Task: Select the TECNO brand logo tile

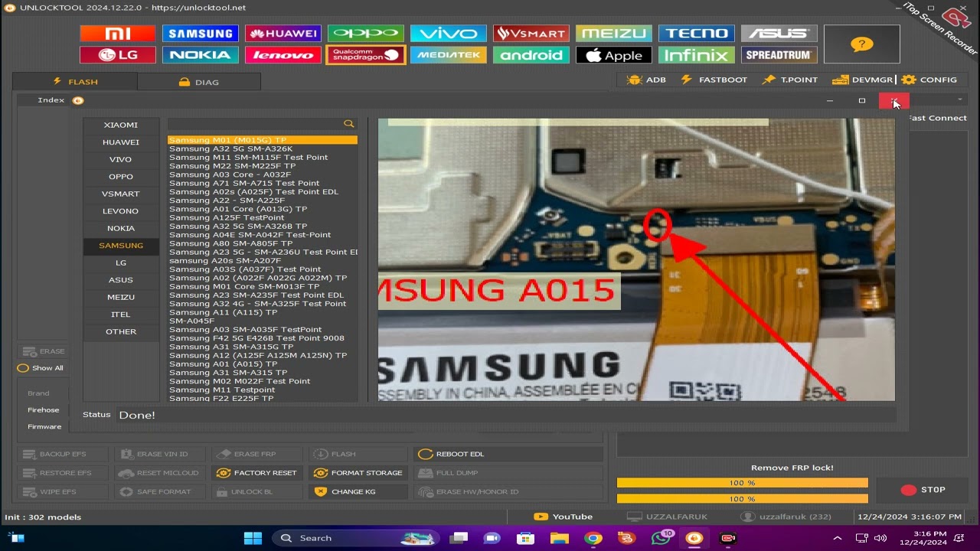Action: tap(696, 34)
